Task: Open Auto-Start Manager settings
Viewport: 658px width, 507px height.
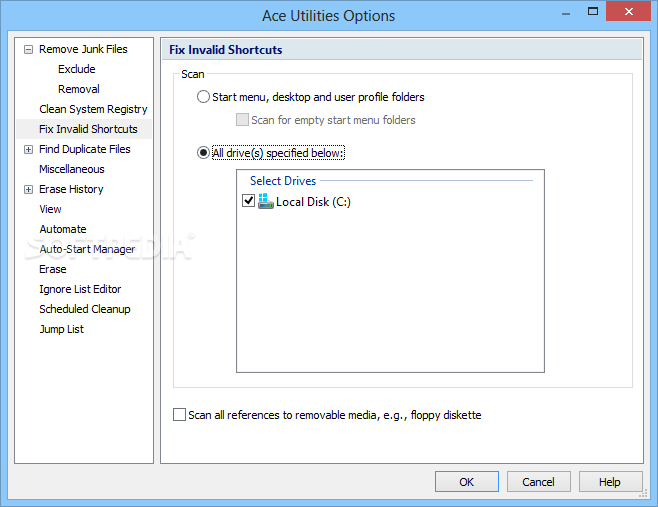Action: [x=87, y=249]
